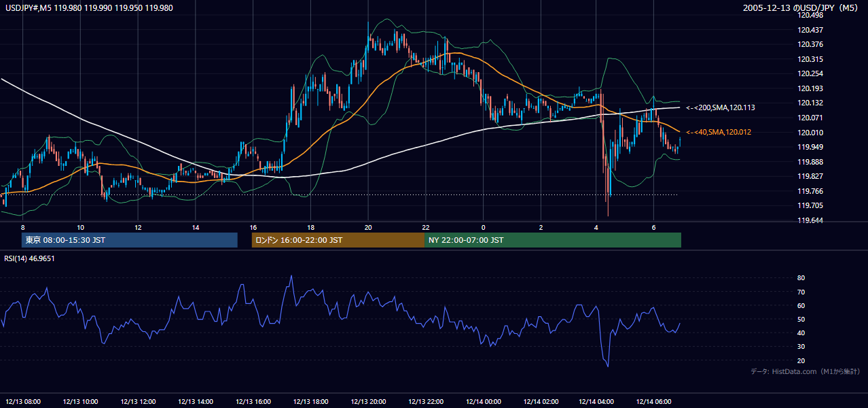Click price axis value 119.705
Image resolution: width=868 pixels, height=408 pixels.
[x=810, y=205]
